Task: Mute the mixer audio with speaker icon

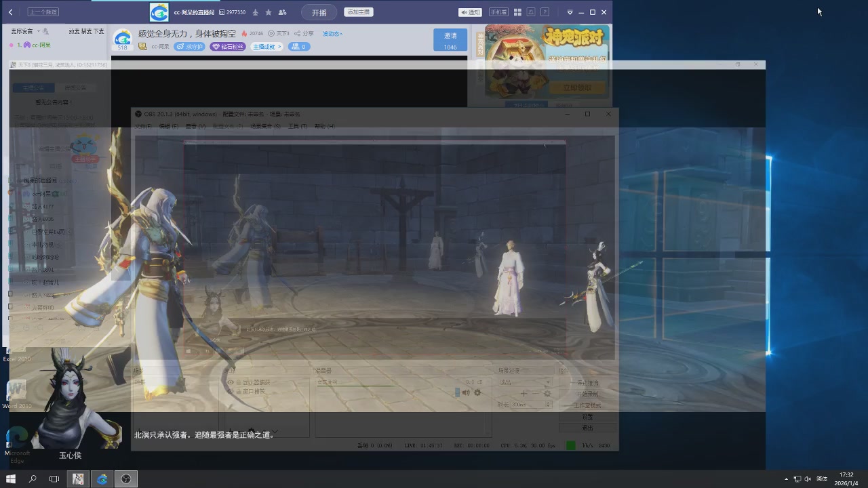Action: point(466,392)
